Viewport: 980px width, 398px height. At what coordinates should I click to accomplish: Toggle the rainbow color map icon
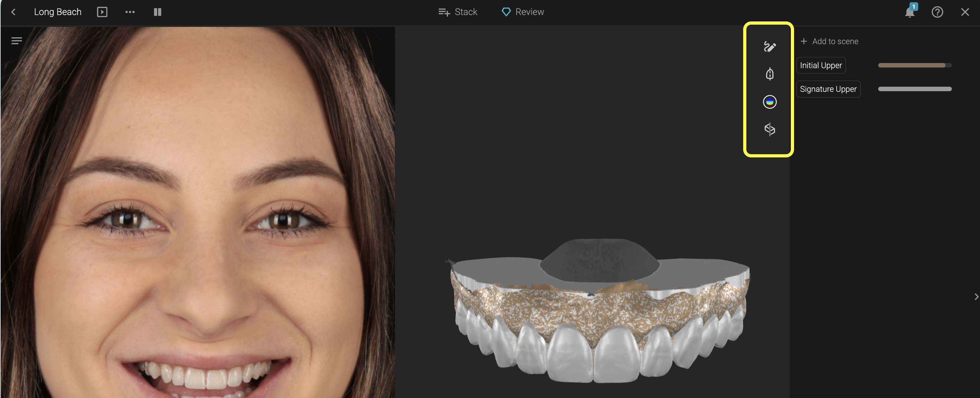pyautogui.click(x=769, y=101)
